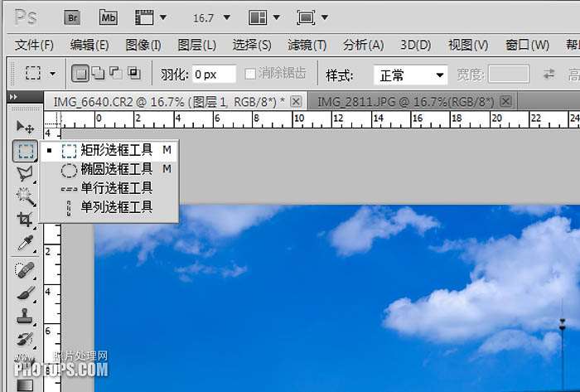Select the Move tool
The width and height of the screenshot is (580, 392).
point(25,128)
